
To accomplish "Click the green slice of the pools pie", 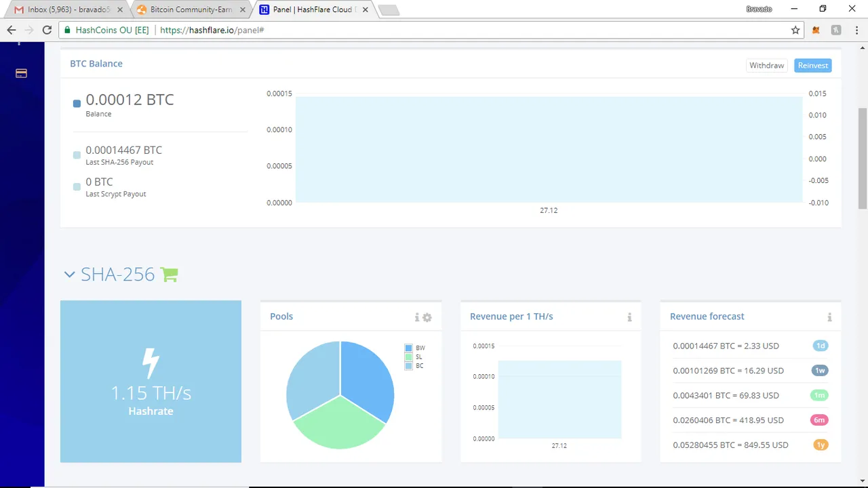I will tap(339, 424).
